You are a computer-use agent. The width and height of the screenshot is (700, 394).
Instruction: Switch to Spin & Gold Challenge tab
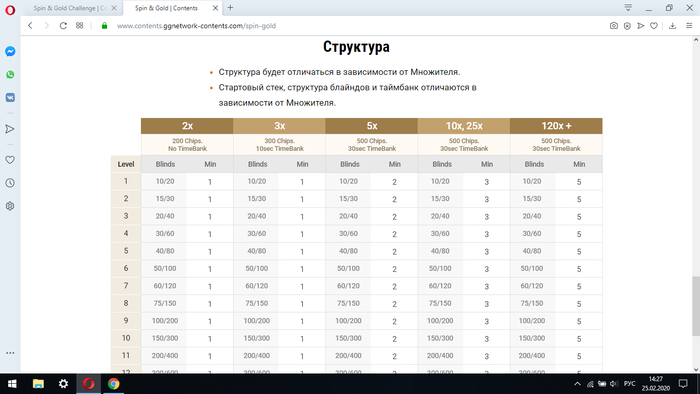70,8
